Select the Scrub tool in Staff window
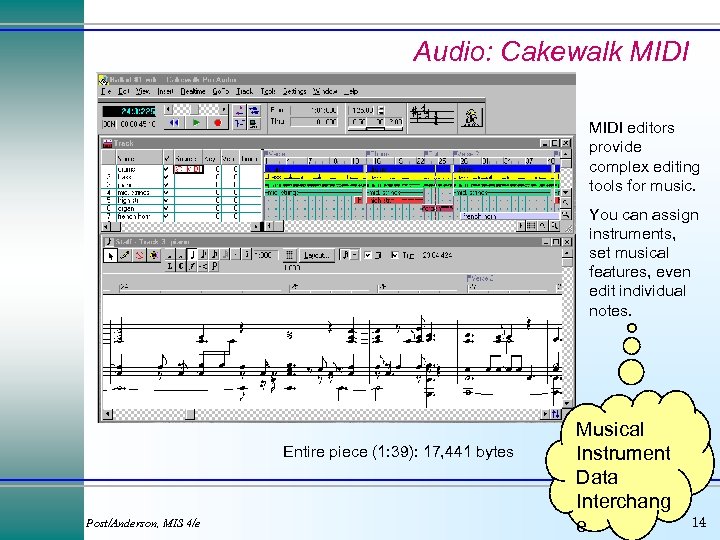The width and height of the screenshot is (720, 540). click(154, 255)
